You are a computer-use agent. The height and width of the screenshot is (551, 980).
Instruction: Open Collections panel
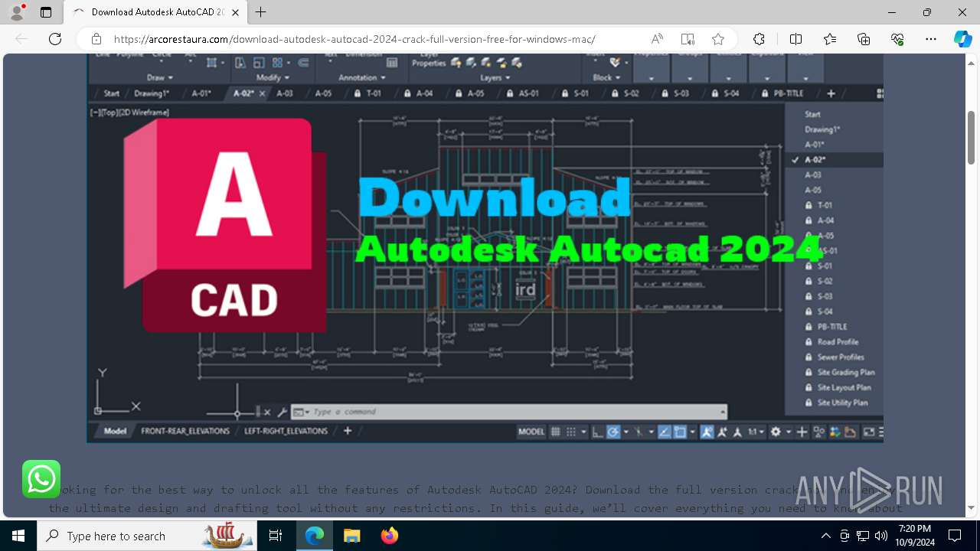pos(864,39)
